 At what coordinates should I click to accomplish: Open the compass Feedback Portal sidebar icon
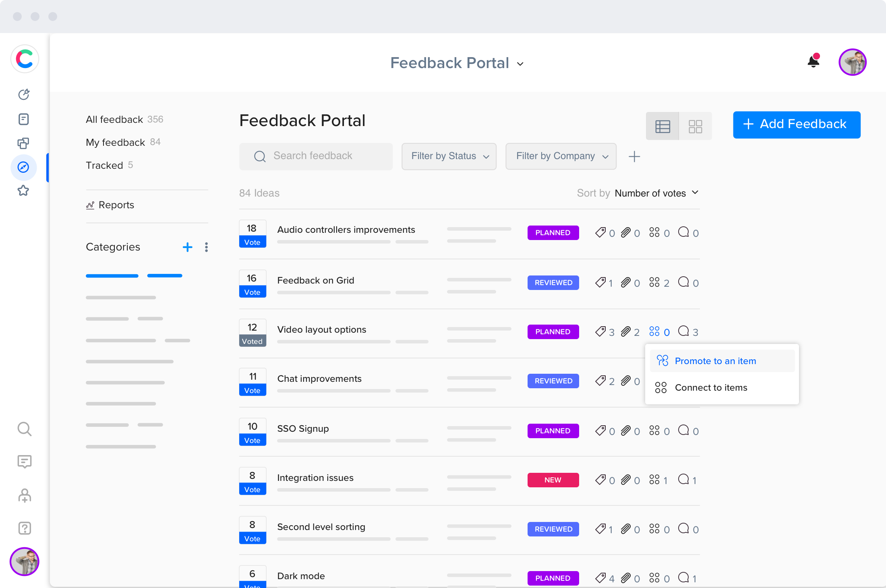point(23,167)
